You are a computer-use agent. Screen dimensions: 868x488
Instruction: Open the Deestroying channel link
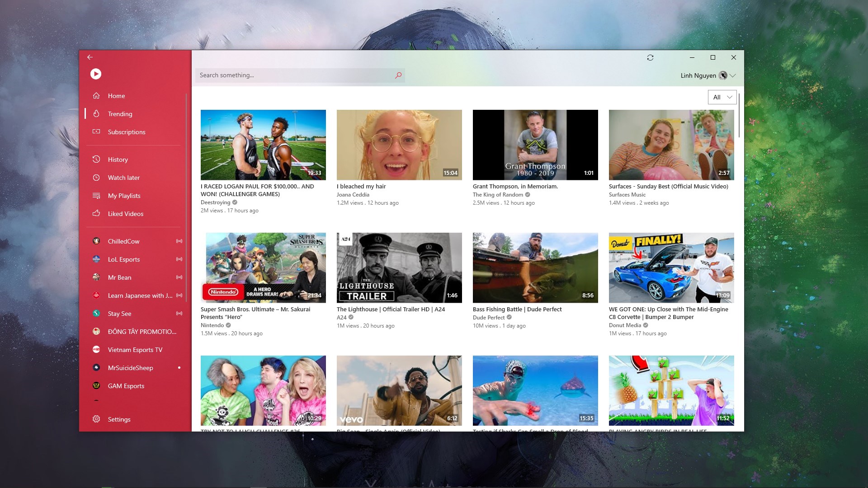pyautogui.click(x=215, y=202)
